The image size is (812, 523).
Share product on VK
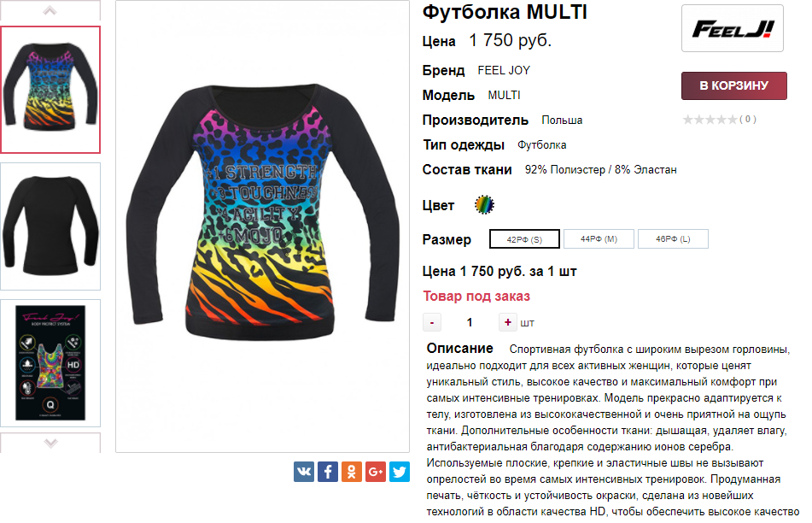tap(303, 472)
